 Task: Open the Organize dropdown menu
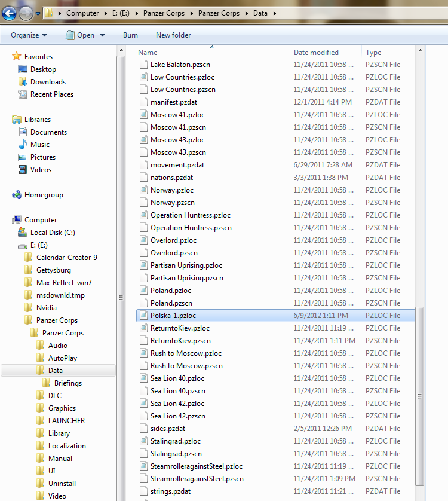29,35
